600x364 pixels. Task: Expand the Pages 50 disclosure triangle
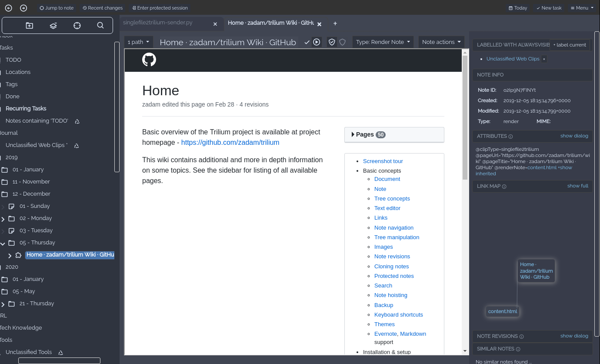click(x=353, y=135)
